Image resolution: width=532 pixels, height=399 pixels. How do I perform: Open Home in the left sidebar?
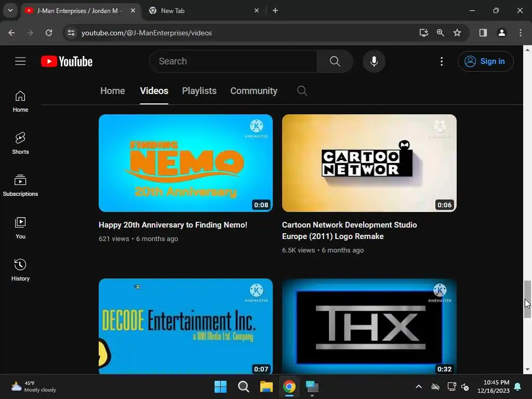(20, 101)
